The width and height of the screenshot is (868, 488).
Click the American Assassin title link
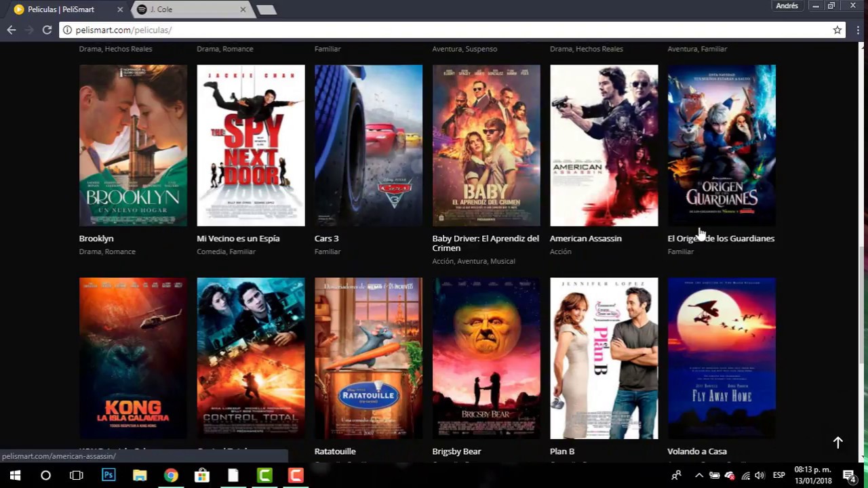(586, 239)
